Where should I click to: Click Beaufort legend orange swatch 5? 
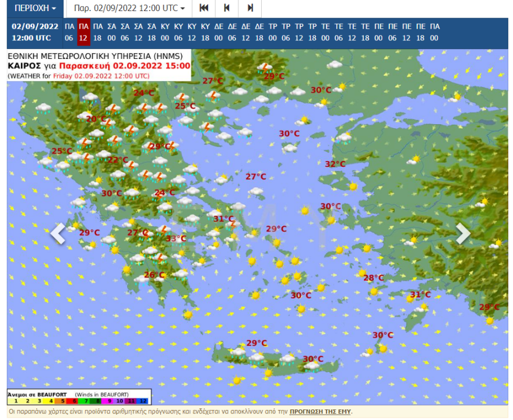coord(62,401)
